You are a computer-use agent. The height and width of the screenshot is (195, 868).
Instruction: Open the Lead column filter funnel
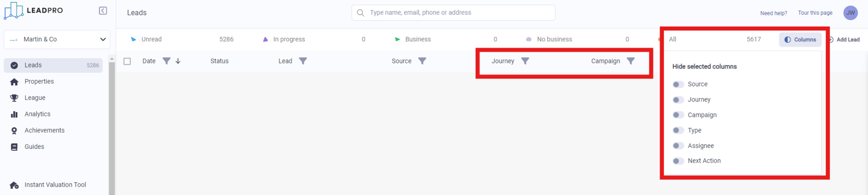(303, 61)
